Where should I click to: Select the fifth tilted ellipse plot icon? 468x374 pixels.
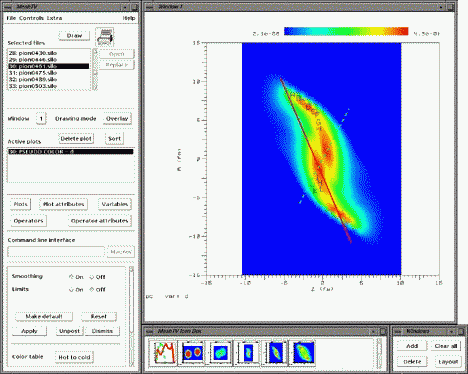click(275, 352)
